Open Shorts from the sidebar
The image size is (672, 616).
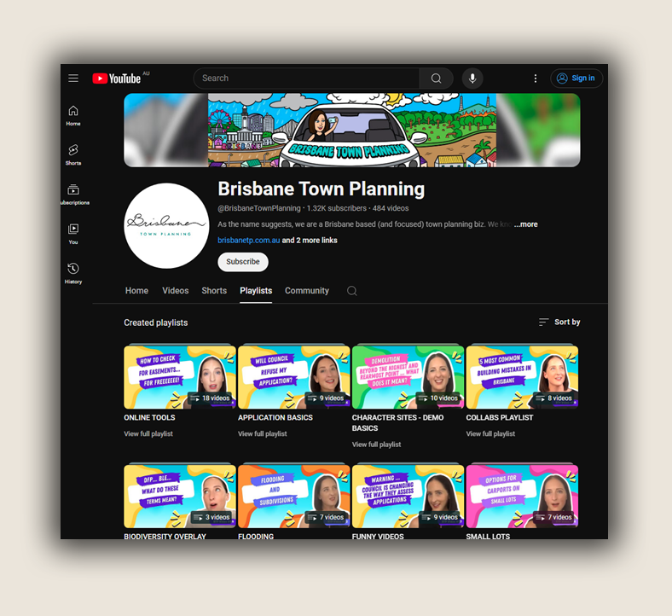pos(73,154)
